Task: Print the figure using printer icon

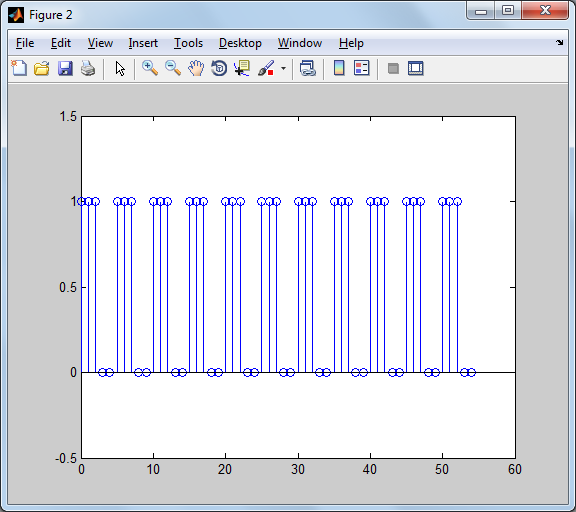Action: 88,68
